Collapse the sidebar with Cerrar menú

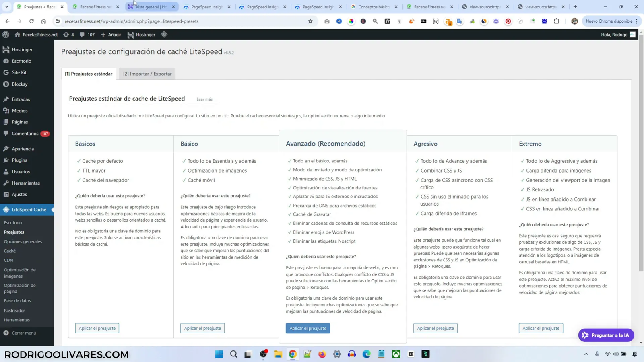[x=23, y=333]
